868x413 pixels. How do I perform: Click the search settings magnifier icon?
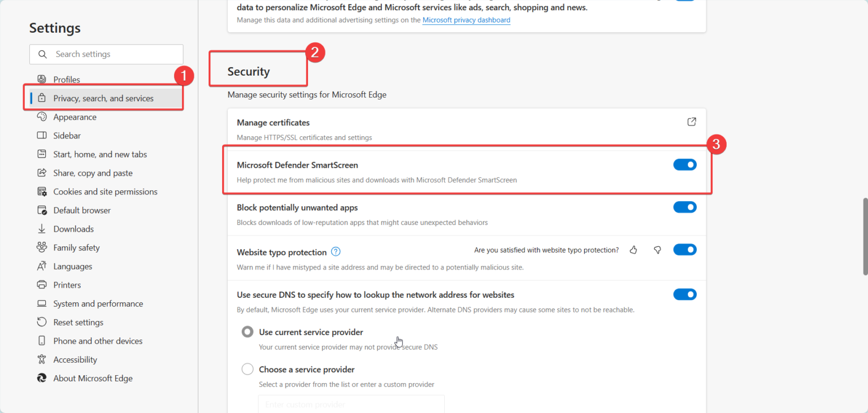[x=42, y=54]
